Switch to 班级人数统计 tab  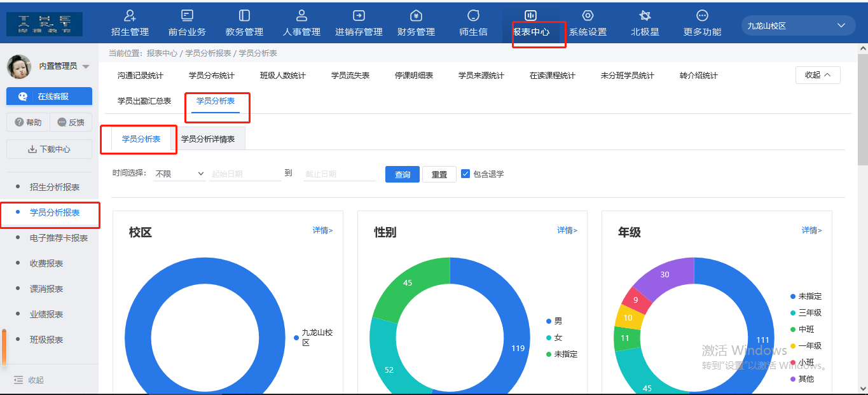283,76
